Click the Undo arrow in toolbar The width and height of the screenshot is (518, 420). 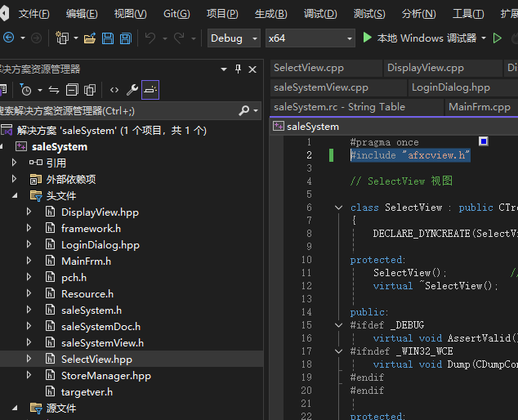150,38
